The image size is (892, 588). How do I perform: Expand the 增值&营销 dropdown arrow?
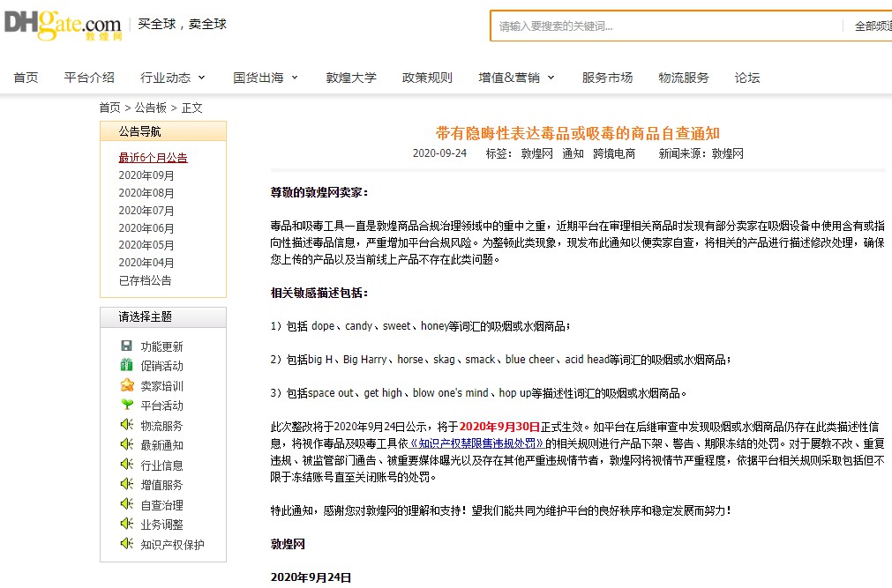pyautogui.click(x=551, y=78)
